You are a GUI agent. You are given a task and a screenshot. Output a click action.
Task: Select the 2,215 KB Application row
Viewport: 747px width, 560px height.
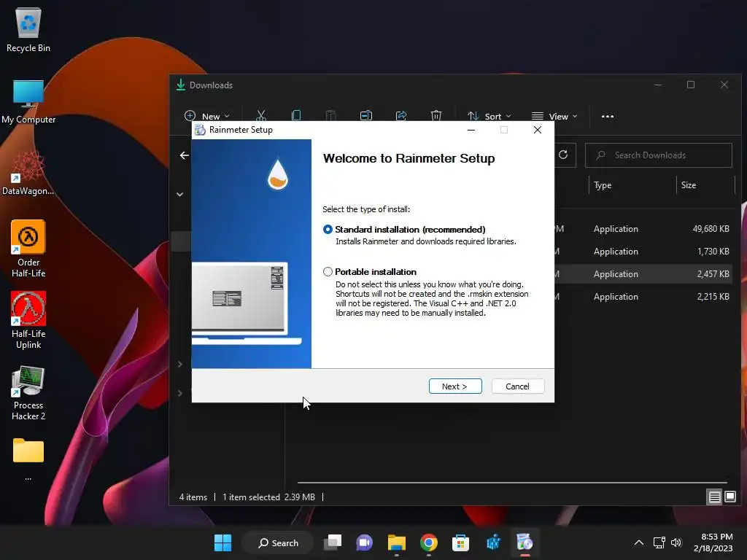[643, 297]
